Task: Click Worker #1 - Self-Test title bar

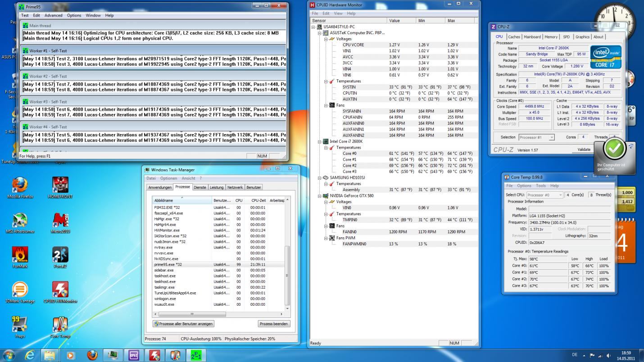Action: [154, 51]
